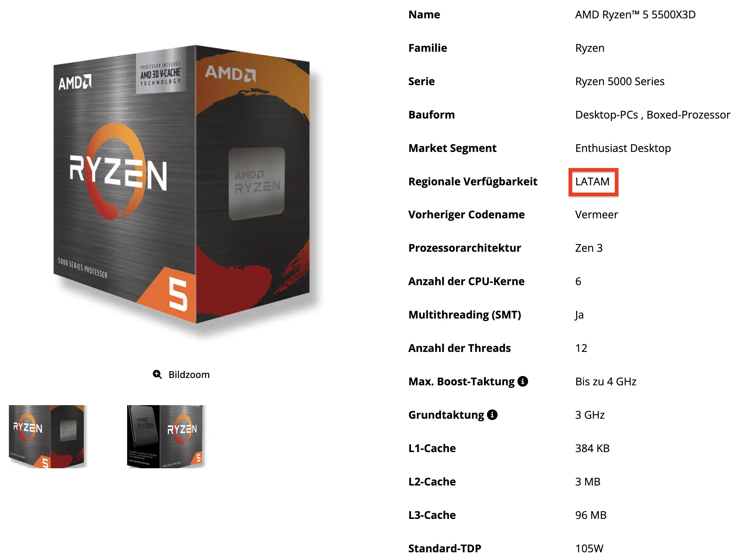Click the Vermeer codename value
Viewport: 744px width, 560px height.
coord(596,214)
